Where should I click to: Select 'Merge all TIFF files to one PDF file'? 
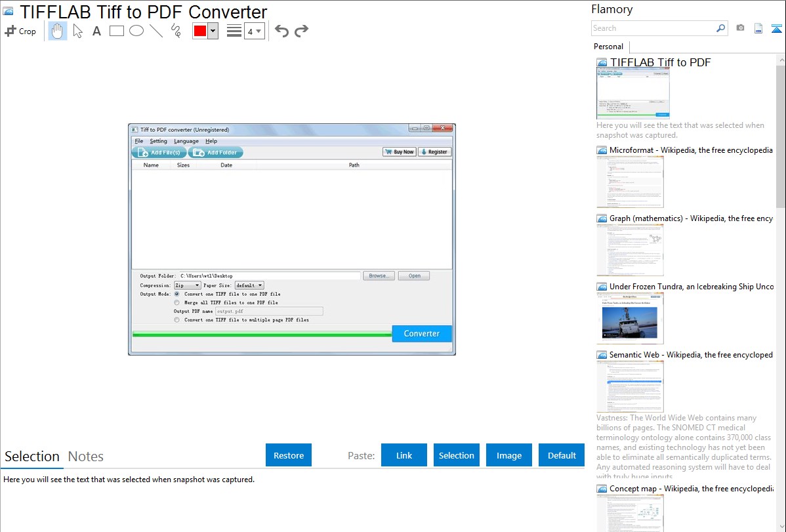pyautogui.click(x=176, y=302)
